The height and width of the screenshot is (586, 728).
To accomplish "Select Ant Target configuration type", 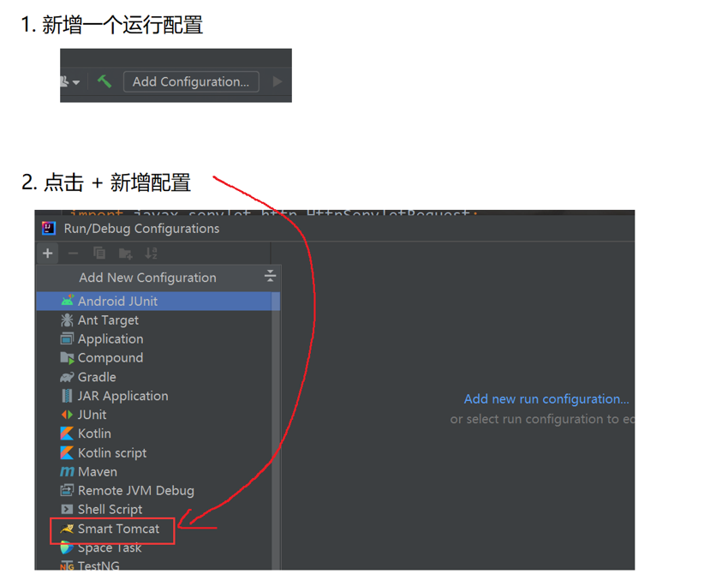I will pyautogui.click(x=154, y=320).
